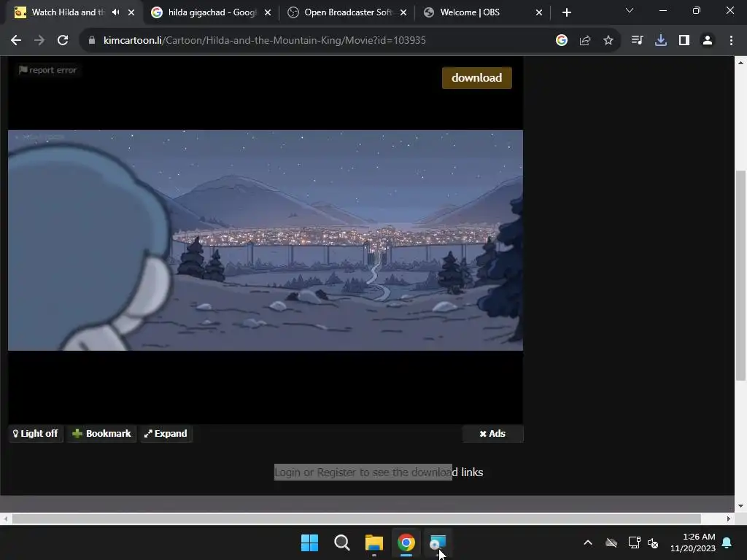Open a new tab with the plus button
The image size is (747, 560).
point(566,12)
